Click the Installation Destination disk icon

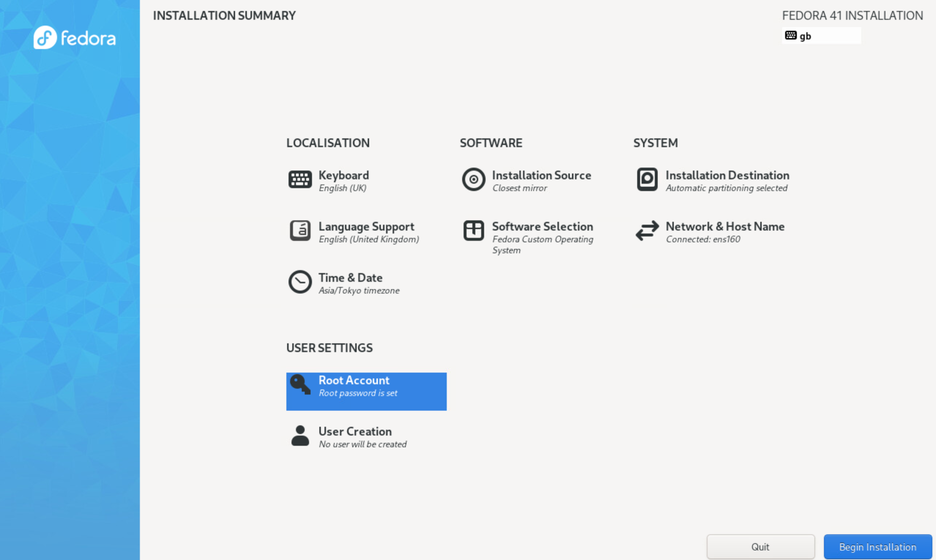coord(647,180)
